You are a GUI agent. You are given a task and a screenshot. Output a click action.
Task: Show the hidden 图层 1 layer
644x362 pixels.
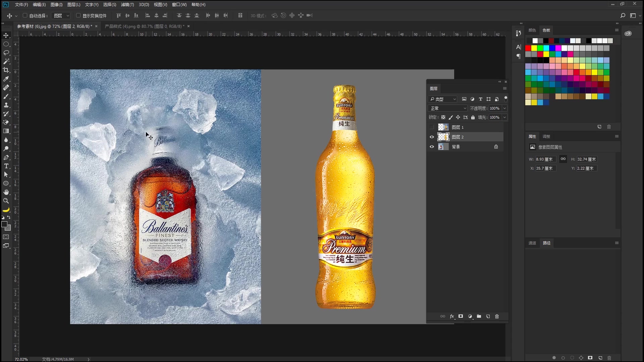click(x=432, y=127)
